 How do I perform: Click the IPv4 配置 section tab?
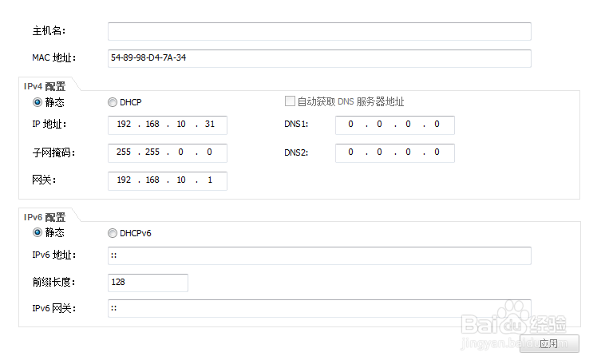tap(45, 85)
